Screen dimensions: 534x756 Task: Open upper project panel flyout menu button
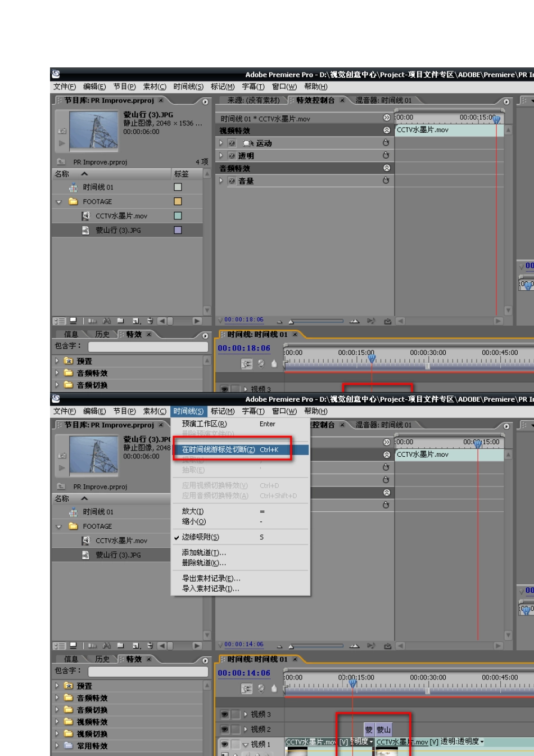205,101
